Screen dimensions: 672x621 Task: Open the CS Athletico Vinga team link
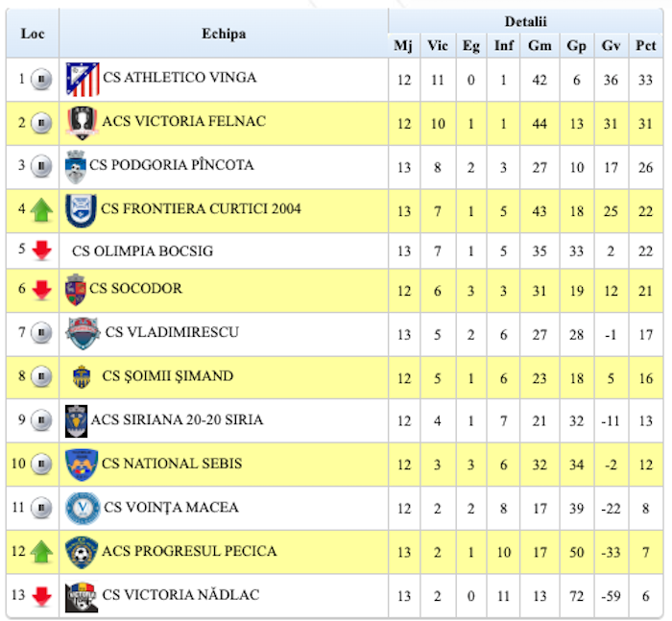coord(180,78)
